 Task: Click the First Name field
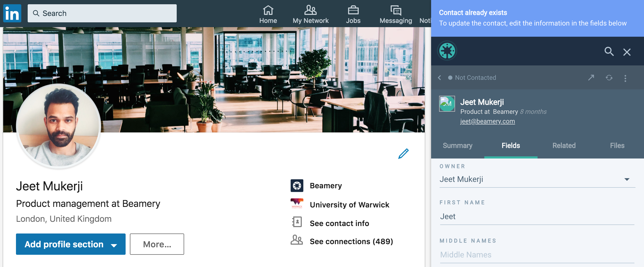537,217
